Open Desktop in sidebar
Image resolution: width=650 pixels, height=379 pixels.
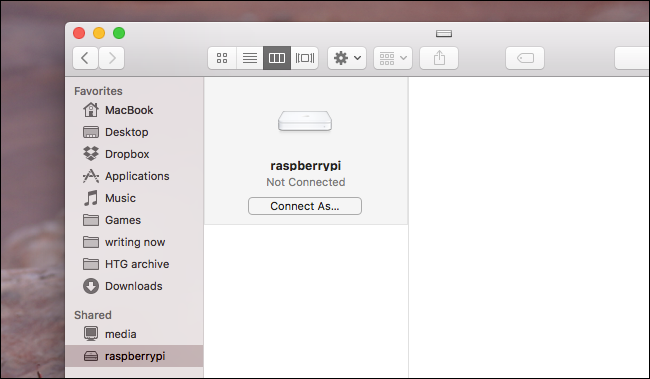(x=134, y=132)
